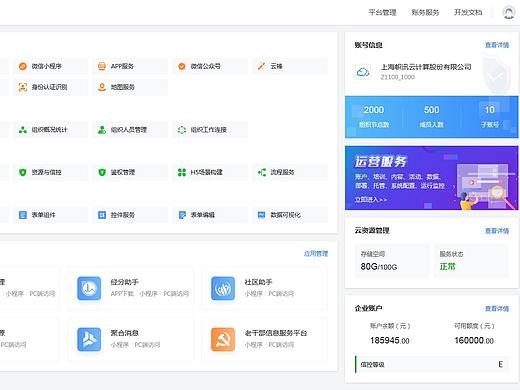The width and height of the screenshot is (520, 390).
Task: Click the 企业账户 panel heading
Action: 368,308
